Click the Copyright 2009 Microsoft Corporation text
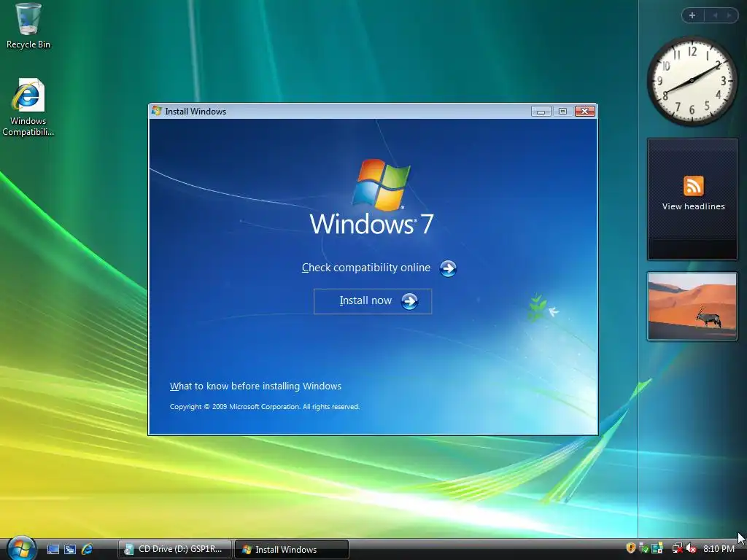The width and height of the screenshot is (747, 560). [264, 407]
